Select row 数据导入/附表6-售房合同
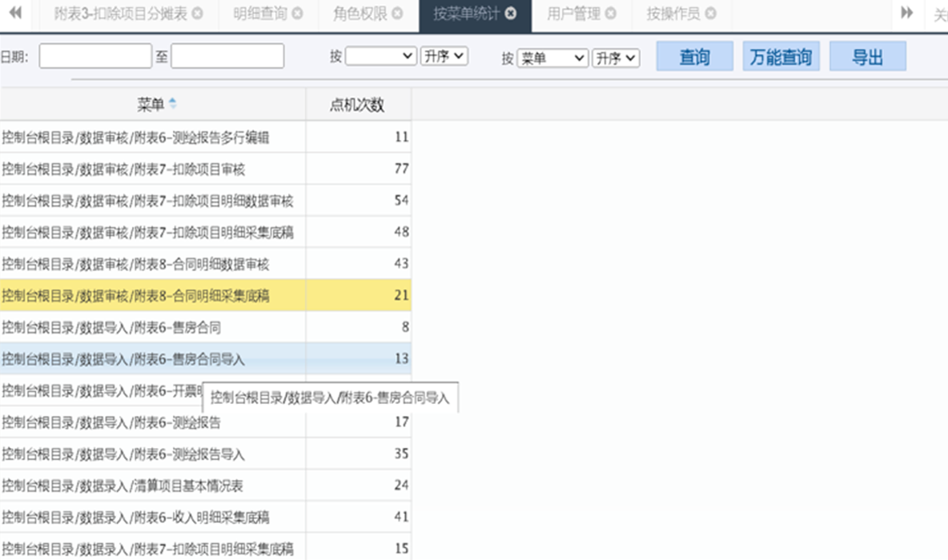 click(206, 327)
